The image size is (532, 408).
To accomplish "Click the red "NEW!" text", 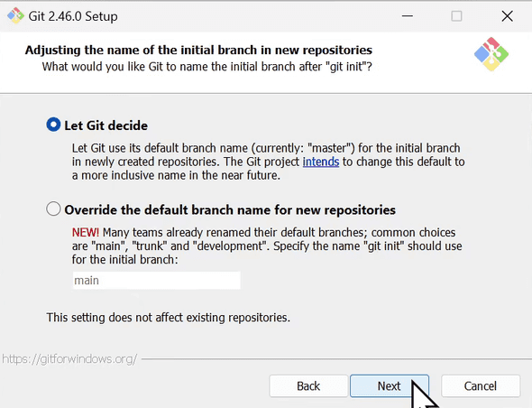I will 85,233.
